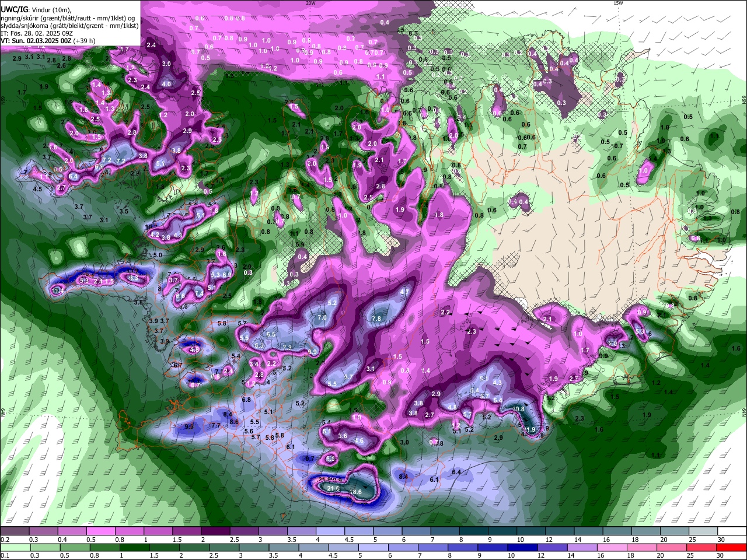
Task: Click the '15W' longitude label
Action: point(618,3)
